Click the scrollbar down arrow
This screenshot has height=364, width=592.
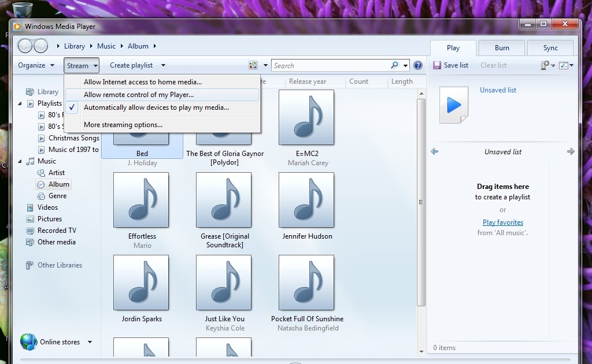pyautogui.click(x=421, y=351)
